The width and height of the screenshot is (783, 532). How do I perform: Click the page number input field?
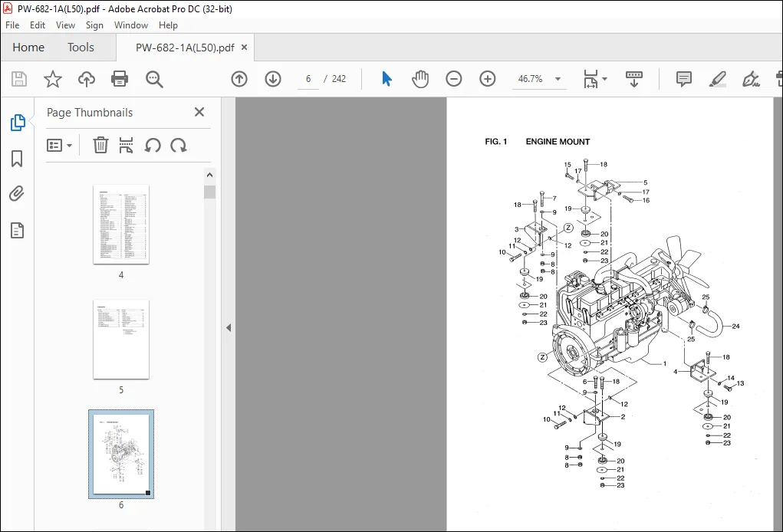[308, 79]
